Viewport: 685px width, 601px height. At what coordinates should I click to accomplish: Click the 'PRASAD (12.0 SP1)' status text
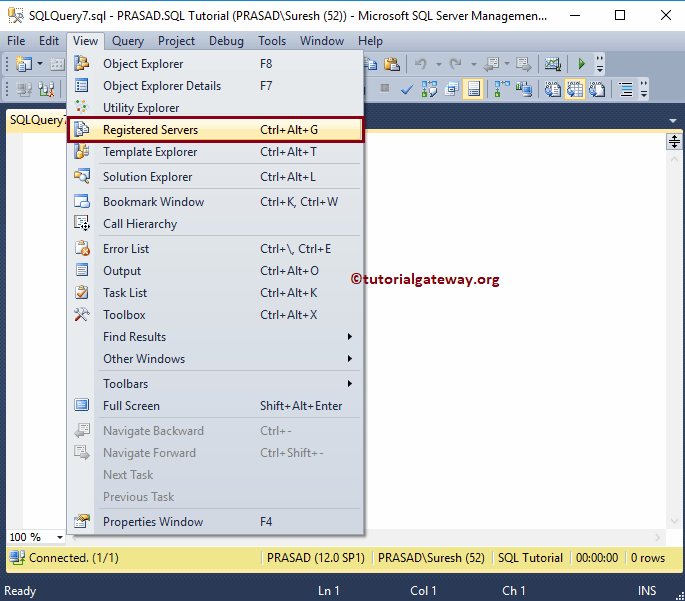click(x=315, y=558)
